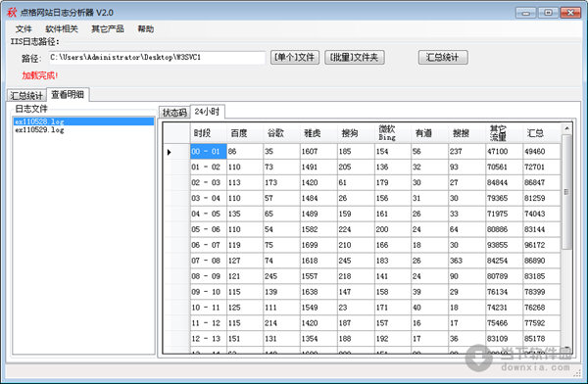Click Baidu cell 151 in row 12 - 13

pyautogui.click(x=245, y=339)
